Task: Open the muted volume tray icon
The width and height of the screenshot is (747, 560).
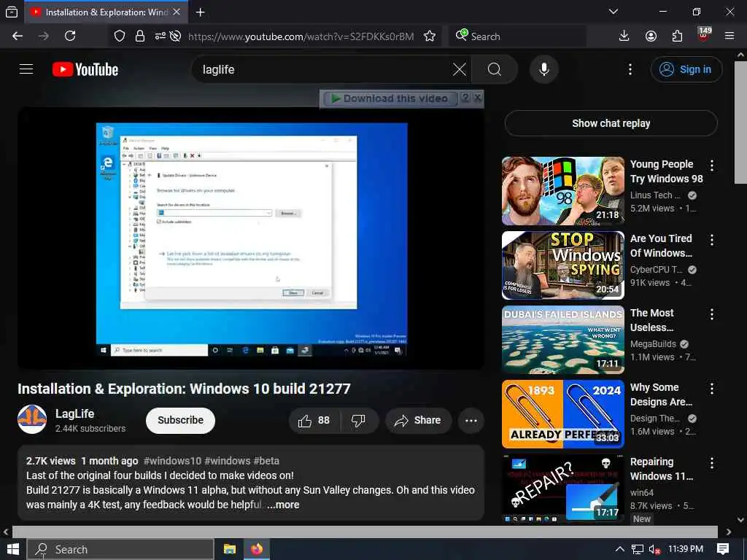Action: coord(654,549)
